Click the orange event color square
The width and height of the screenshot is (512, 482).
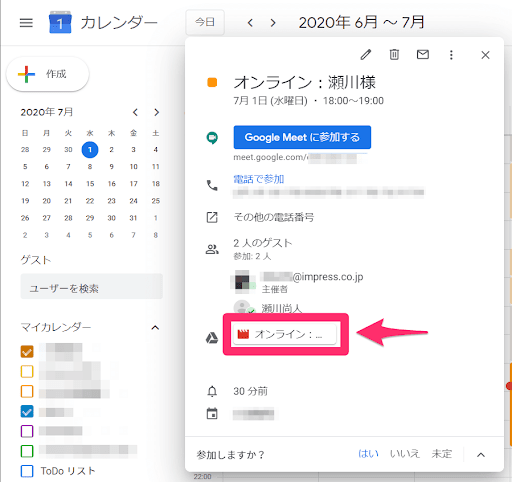click(x=212, y=82)
